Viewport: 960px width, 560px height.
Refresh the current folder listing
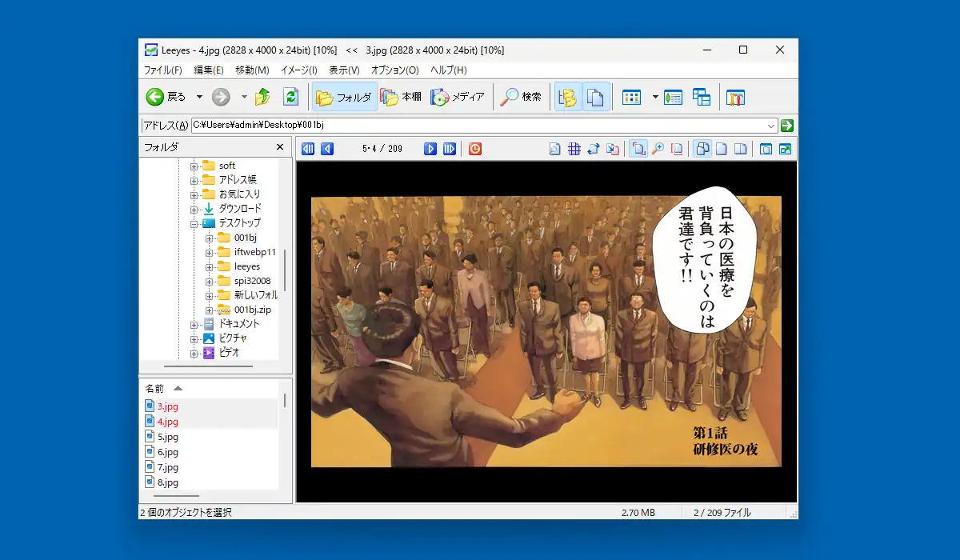(290, 96)
